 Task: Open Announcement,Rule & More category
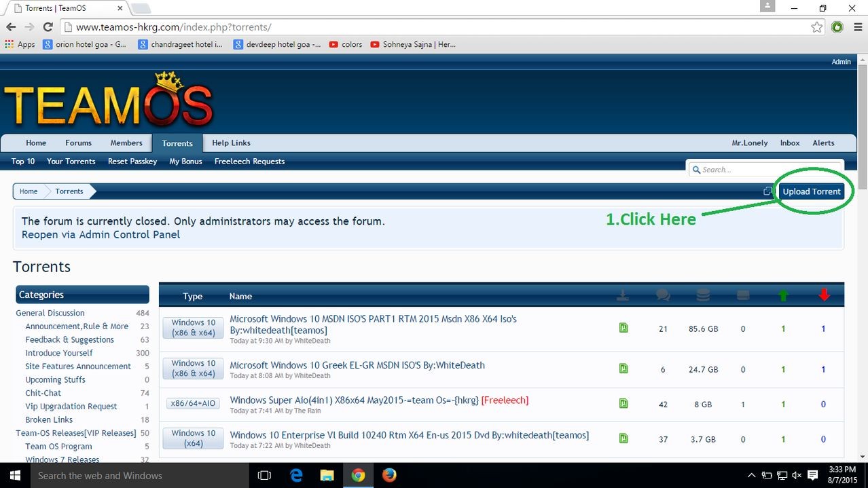point(77,326)
